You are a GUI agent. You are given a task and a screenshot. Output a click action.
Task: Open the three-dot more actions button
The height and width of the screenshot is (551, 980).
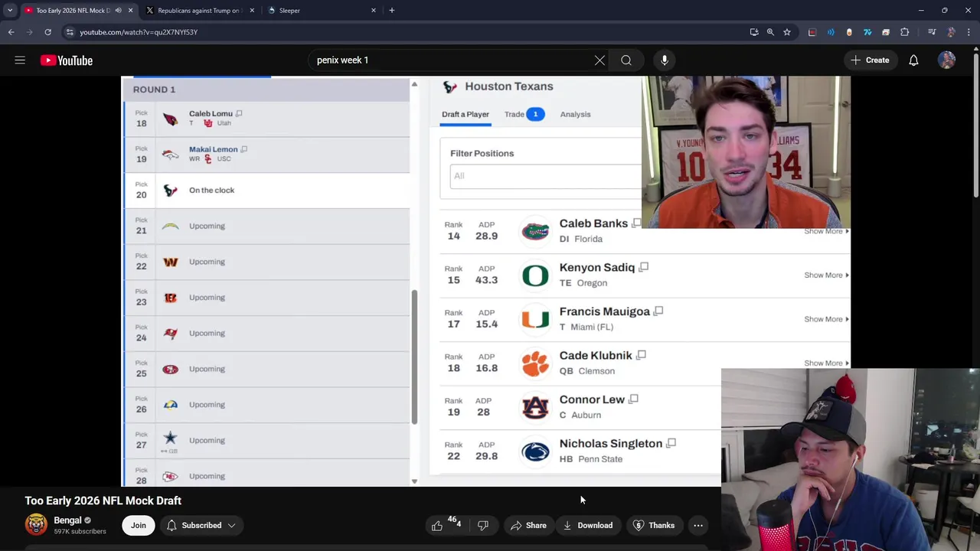698,526
